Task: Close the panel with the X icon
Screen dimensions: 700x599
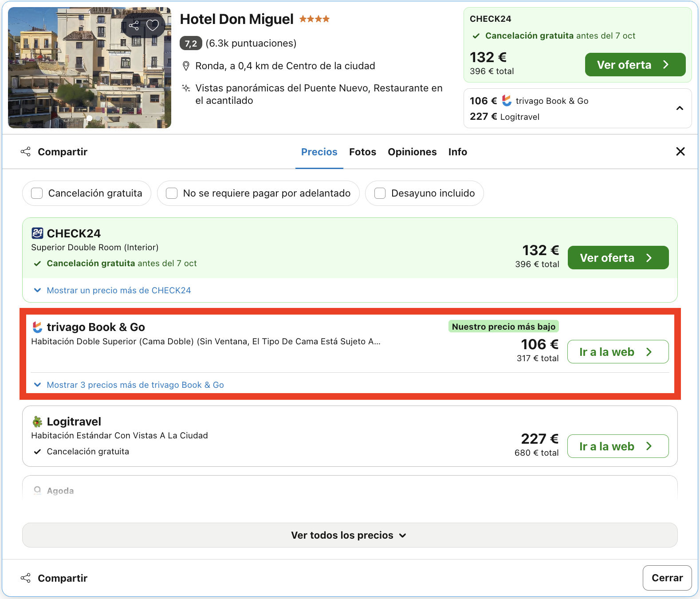Action: [x=680, y=152]
